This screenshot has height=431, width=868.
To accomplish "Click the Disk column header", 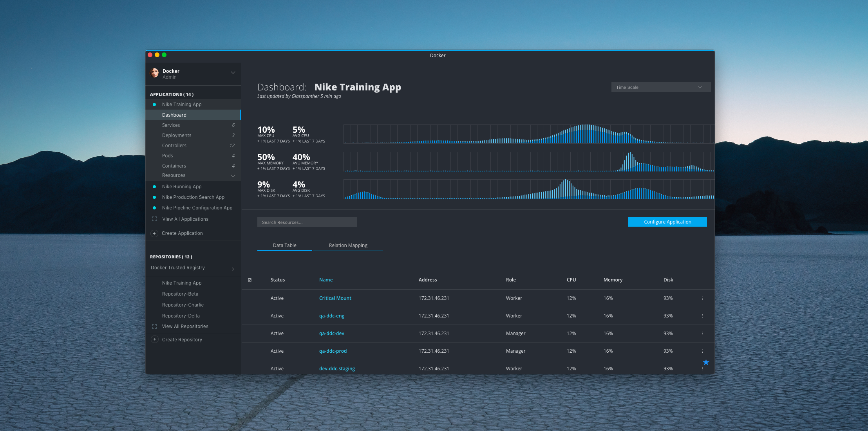I will pyautogui.click(x=668, y=280).
